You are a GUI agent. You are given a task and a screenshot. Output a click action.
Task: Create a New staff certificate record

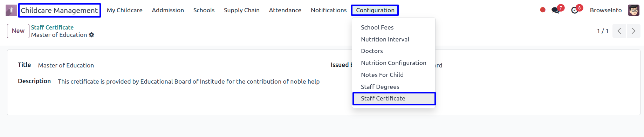[18, 31]
